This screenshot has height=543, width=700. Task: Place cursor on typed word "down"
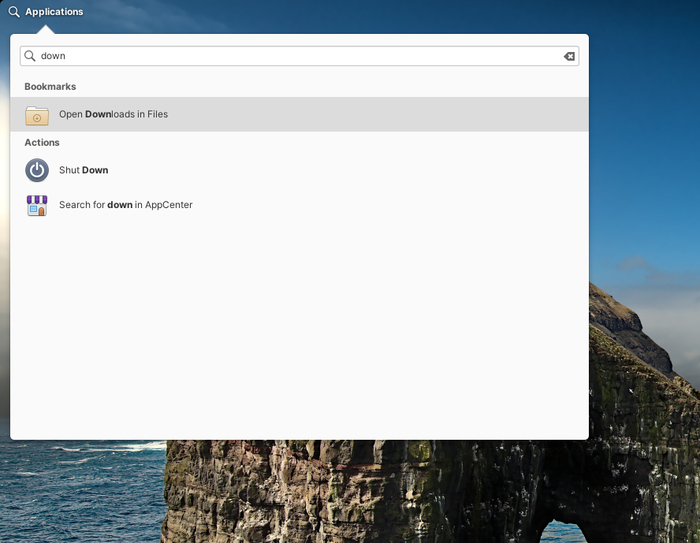click(x=53, y=56)
